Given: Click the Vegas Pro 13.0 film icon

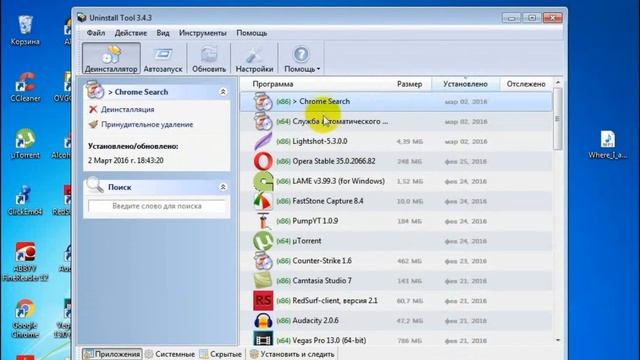Looking at the screenshot, I should click(263, 340).
